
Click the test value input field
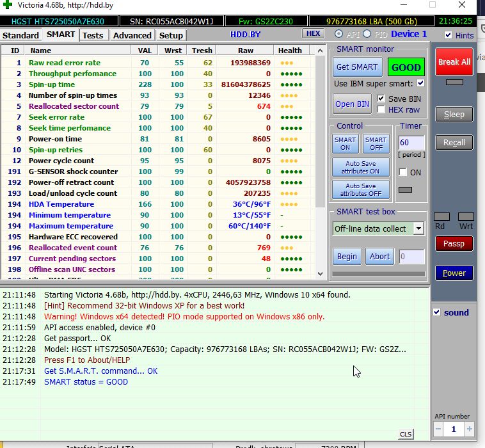click(411, 257)
